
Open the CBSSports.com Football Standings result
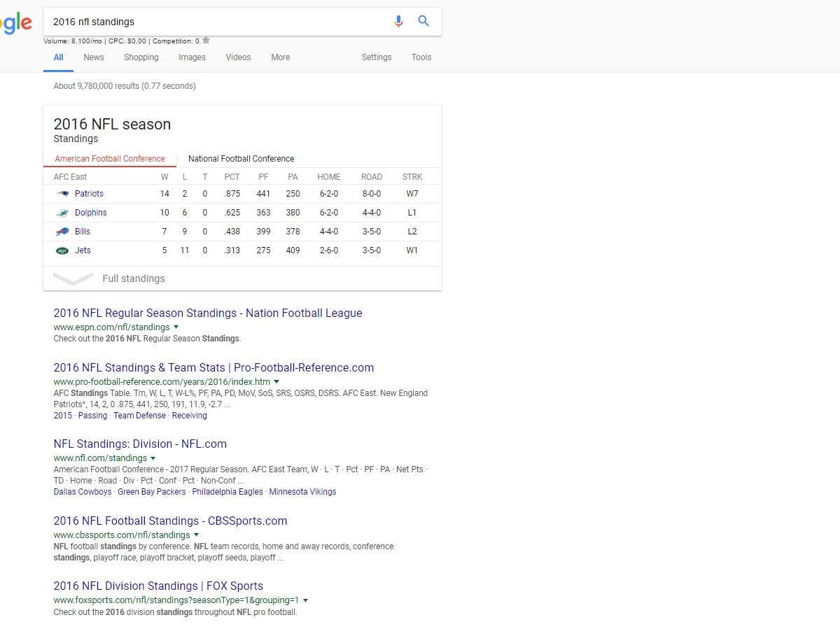(170, 521)
